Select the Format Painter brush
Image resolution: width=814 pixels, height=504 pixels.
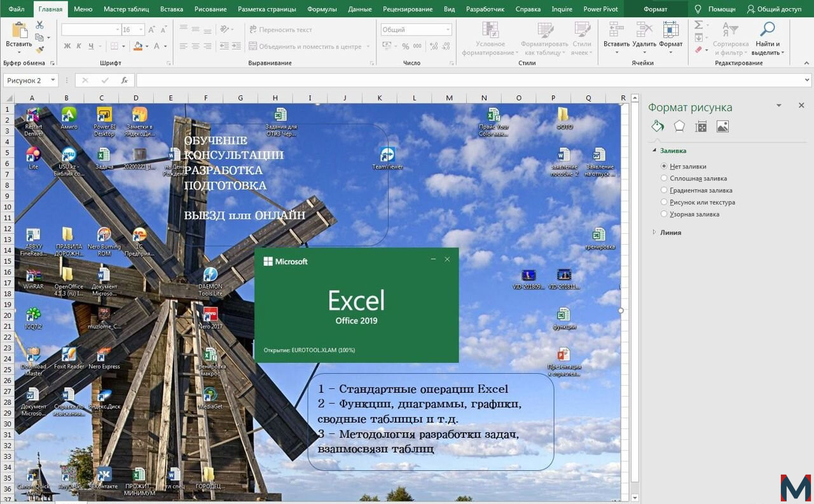(x=39, y=50)
